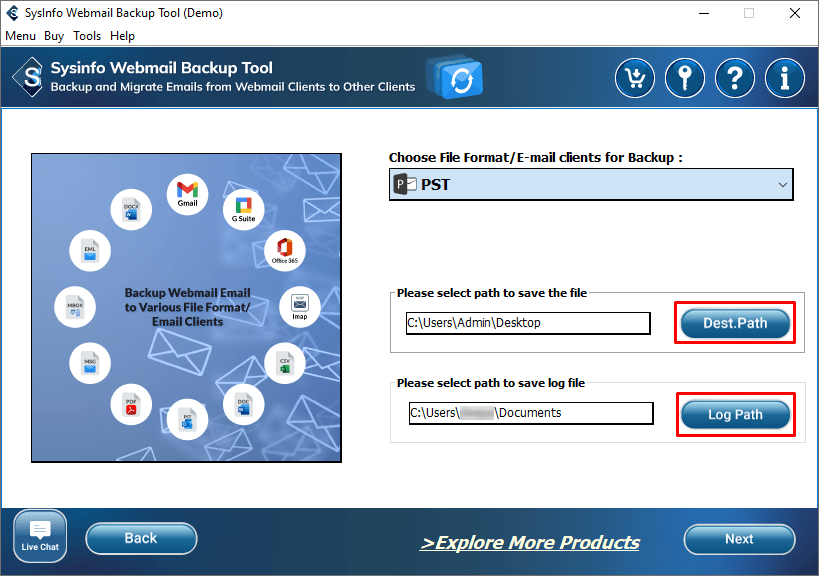Click the log file path field
The width and height of the screenshot is (819, 576).
tap(531, 413)
